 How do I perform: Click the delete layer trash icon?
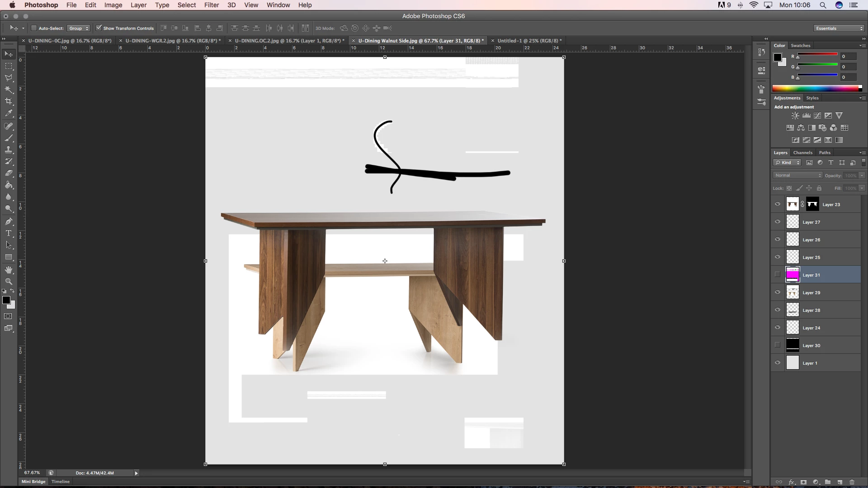(x=852, y=482)
